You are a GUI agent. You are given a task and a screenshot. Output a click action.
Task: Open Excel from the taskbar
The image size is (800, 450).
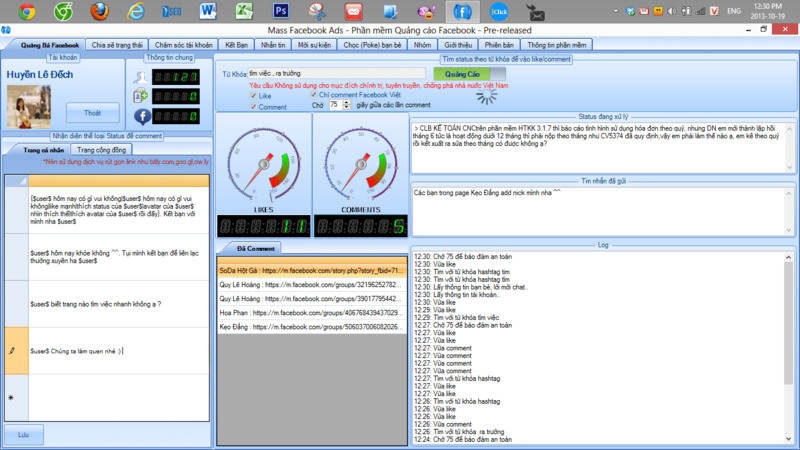click(244, 11)
